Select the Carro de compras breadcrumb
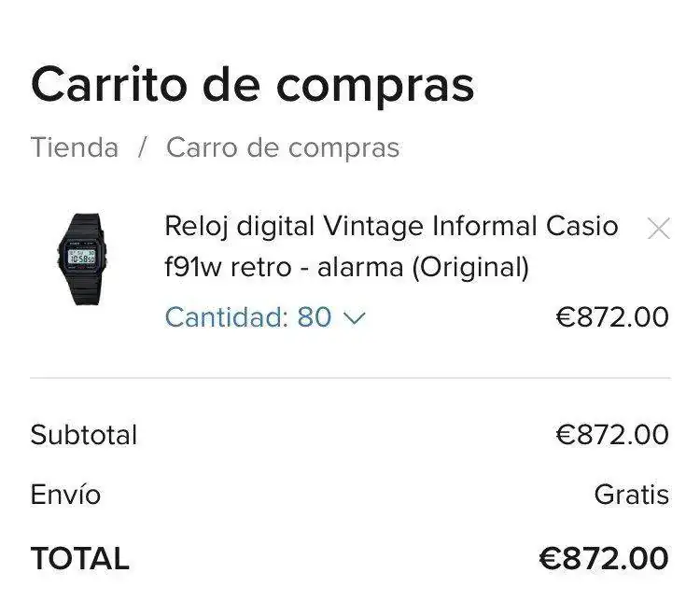The width and height of the screenshot is (700, 615). (283, 147)
